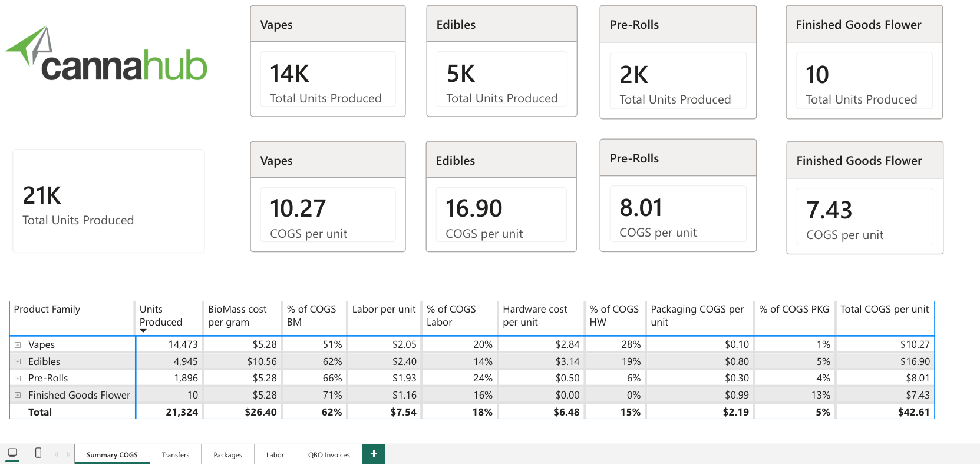Screen dimensions: 980x468
Task: Click sort arrow under Units Produced
Action: coord(143,331)
